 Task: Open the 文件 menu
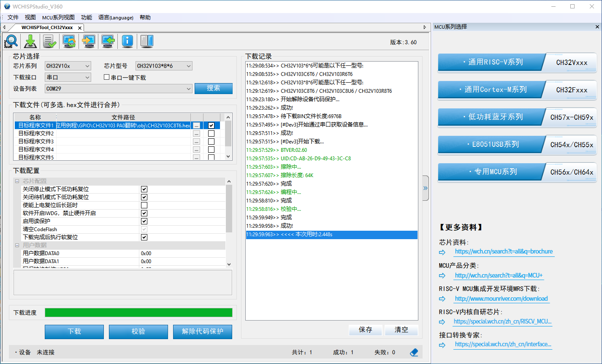click(13, 18)
